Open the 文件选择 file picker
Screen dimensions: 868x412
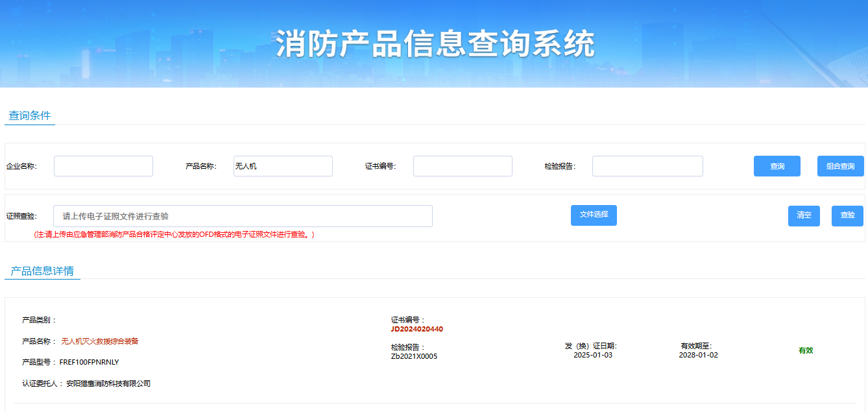pos(594,215)
